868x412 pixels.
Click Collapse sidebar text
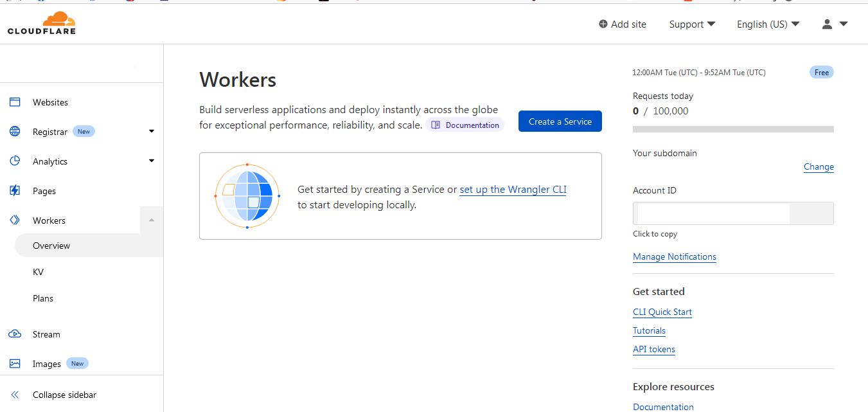click(65, 395)
